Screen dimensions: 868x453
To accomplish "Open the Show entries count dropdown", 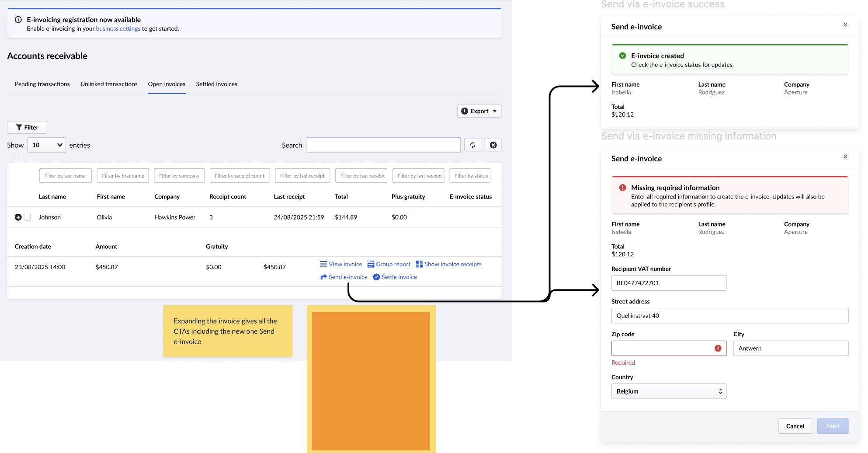I will (46, 145).
